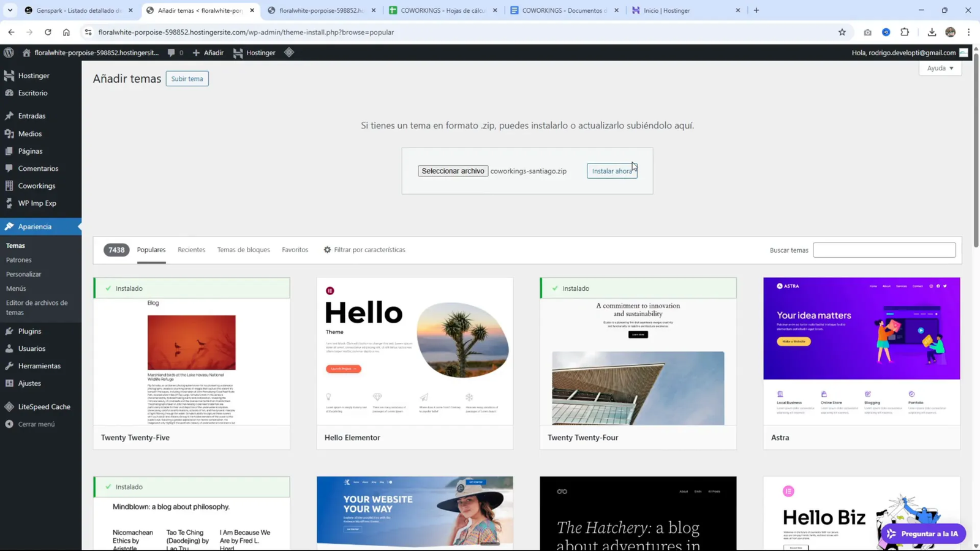Go back with browser back arrow
Image resolution: width=980 pixels, height=551 pixels.
(x=11, y=32)
